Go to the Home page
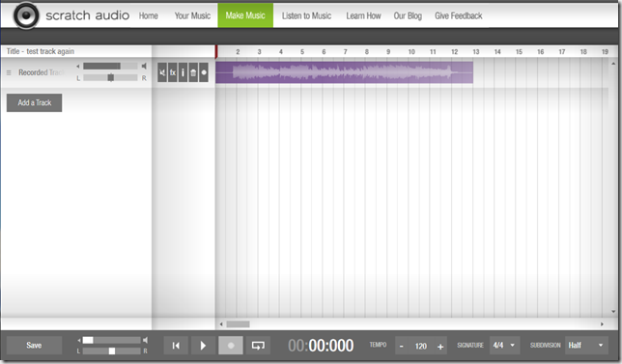The height and width of the screenshot is (364, 622). click(x=149, y=15)
